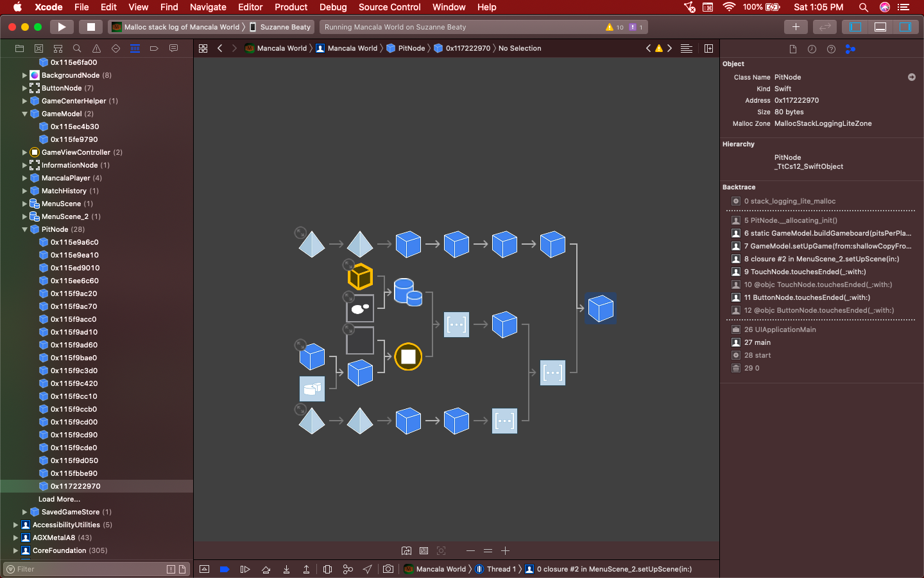The width and height of the screenshot is (924, 578).
Task: Open the Symbol navigator icon
Action: (58, 48)
